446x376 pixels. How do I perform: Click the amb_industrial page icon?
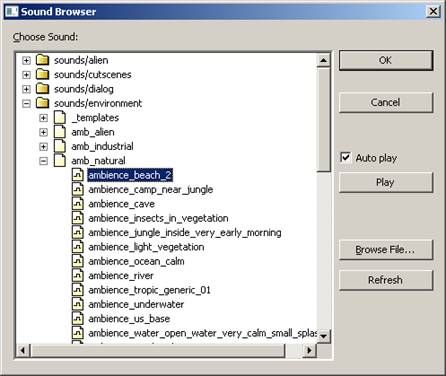[x=60, y=146]
